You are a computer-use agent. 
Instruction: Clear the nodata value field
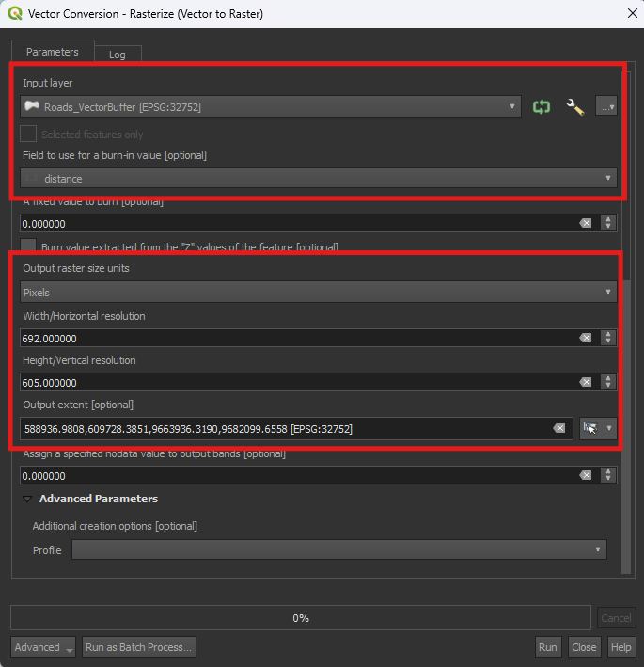pos(585,476)
